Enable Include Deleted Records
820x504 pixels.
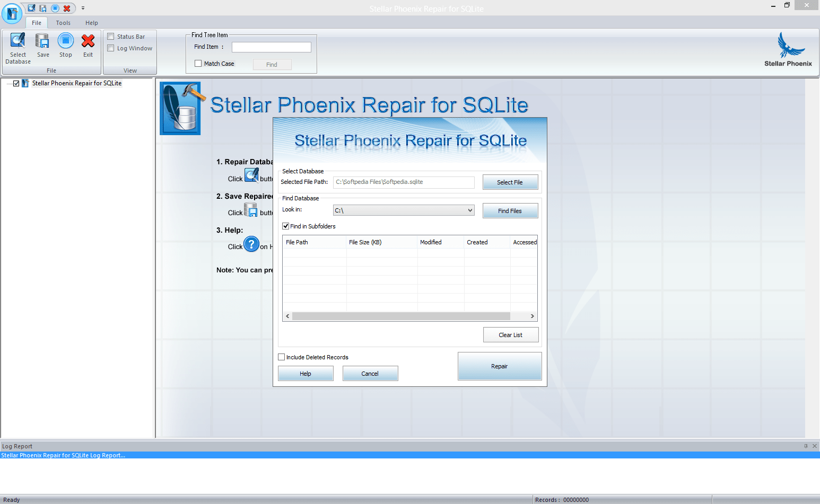click(x=282, y=357)
